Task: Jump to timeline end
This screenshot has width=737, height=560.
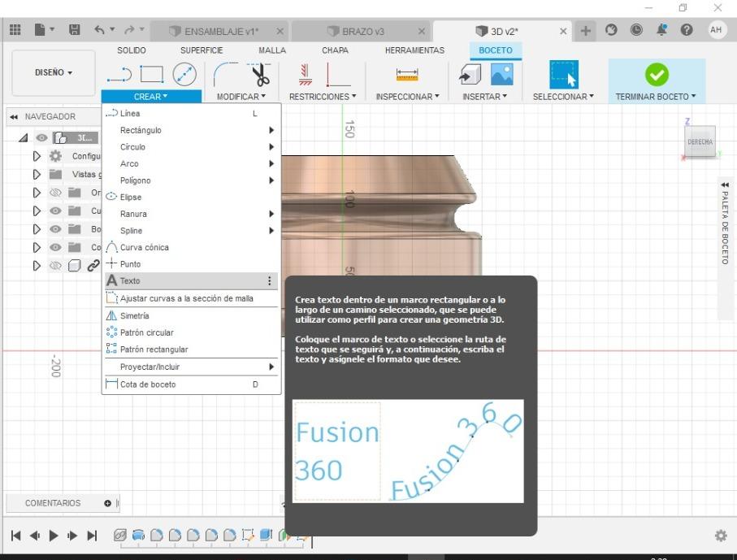Action: click(x=92, y=536)
